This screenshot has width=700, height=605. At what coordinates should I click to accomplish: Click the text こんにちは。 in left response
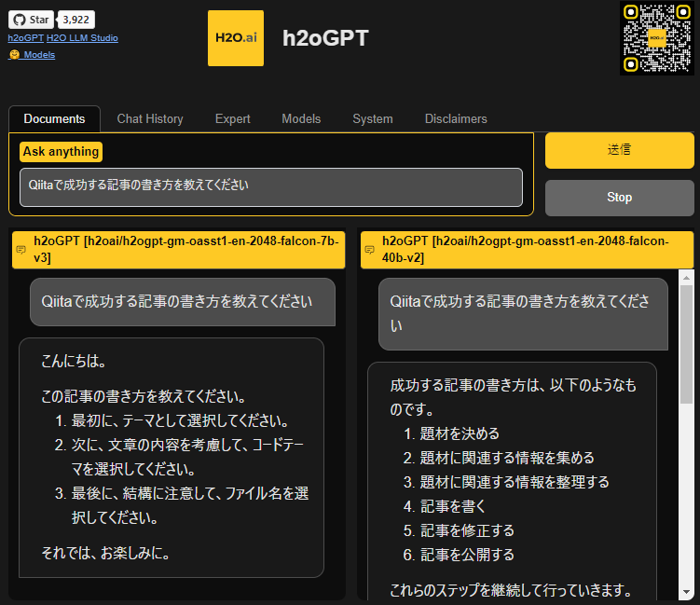point(74,361)
